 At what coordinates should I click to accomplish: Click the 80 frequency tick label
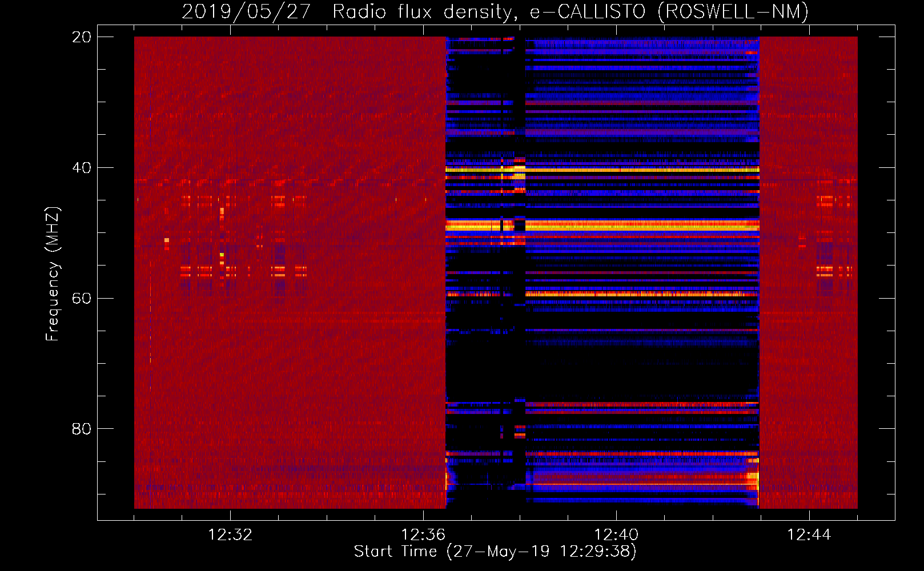coord(82,429)
